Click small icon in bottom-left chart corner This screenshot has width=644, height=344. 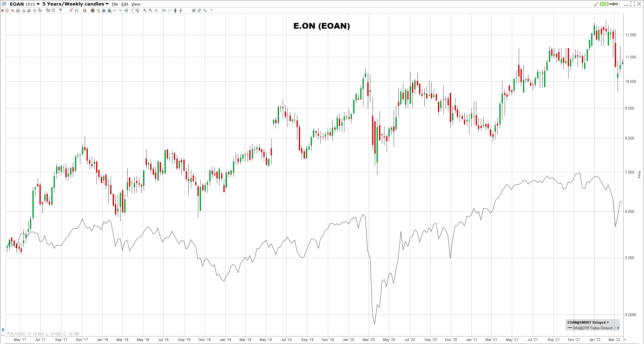click(x=3, y=330)
